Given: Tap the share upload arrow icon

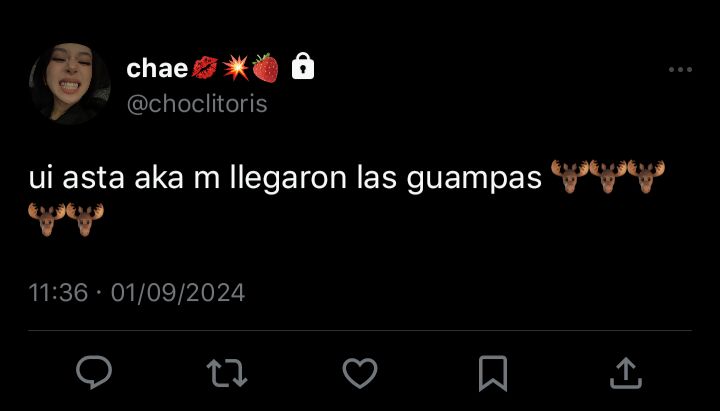Looking at the screenshot, I should (625, 373).
